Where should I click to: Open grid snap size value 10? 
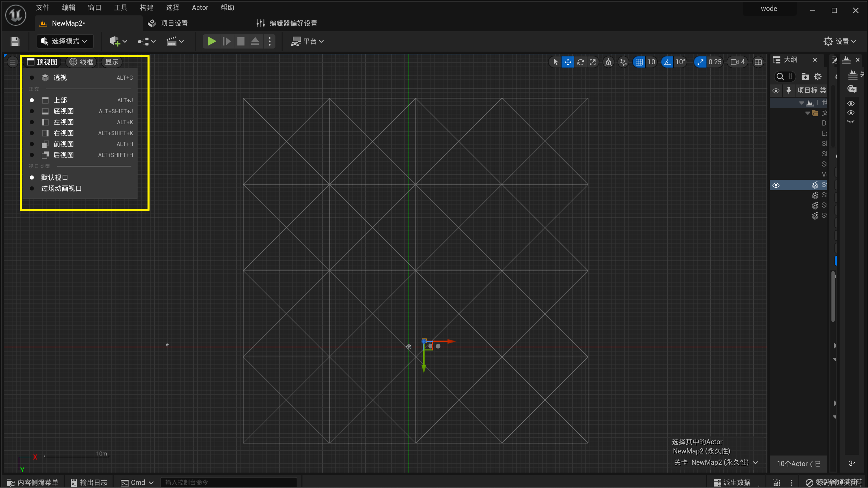pos(651,62)
